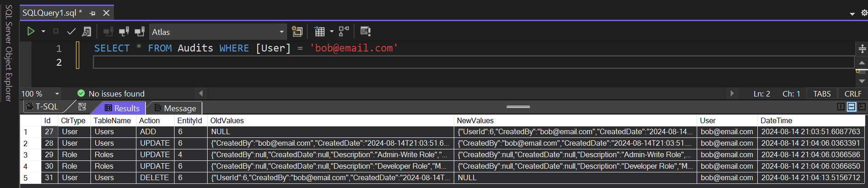Expand the results output mode dropdown arrow
Image resolution: width=868 pixels, height=188 pixels.
[332, 31]
